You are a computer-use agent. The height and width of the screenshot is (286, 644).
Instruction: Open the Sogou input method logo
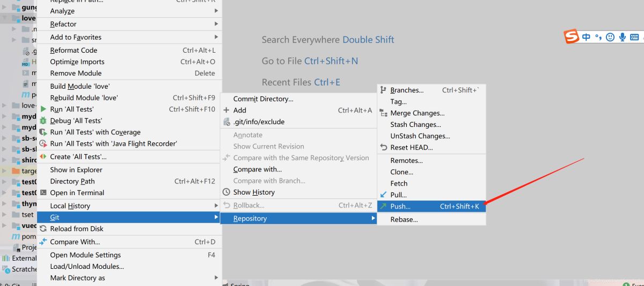(572, 37)
